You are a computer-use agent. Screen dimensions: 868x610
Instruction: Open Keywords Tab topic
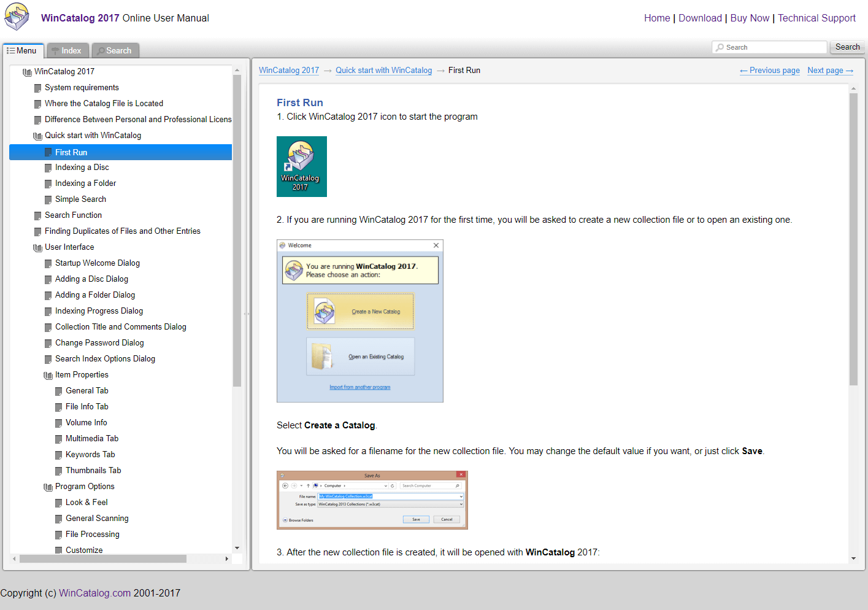[90, 455]
